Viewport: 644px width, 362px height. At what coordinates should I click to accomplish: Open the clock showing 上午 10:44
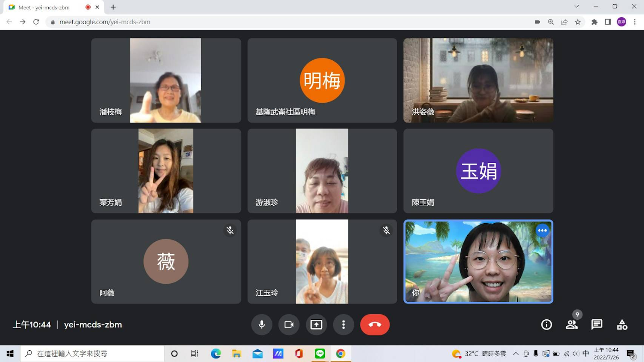pyautogui.click(x=606, y=354)
